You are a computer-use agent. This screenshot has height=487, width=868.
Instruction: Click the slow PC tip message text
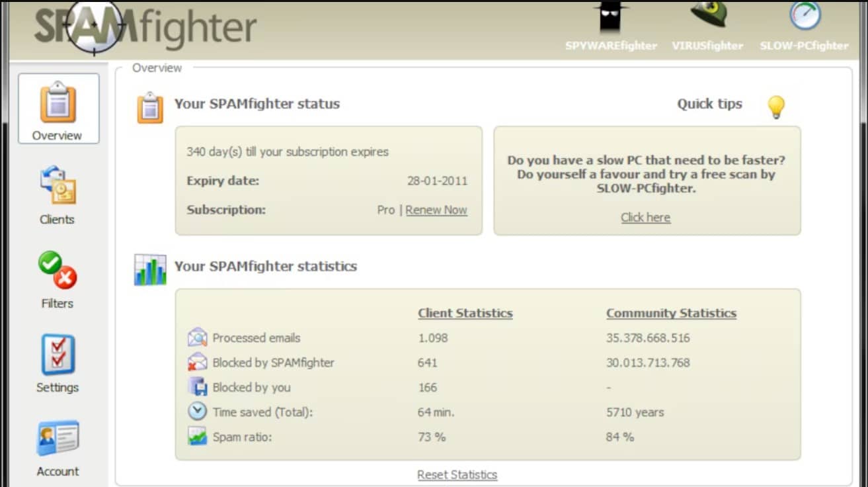pos(647,174)
